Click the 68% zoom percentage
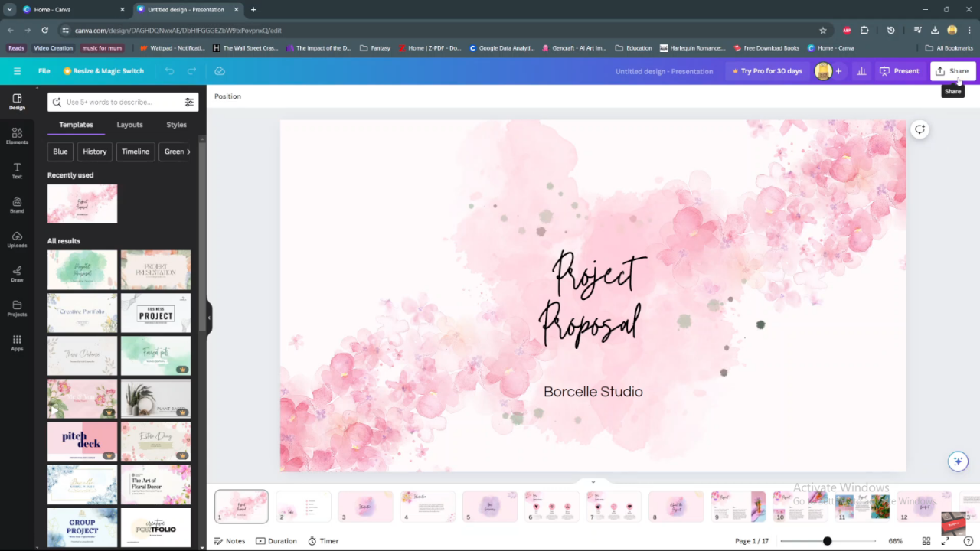Viewport: 980px width, 551px height. pos(895,541)
